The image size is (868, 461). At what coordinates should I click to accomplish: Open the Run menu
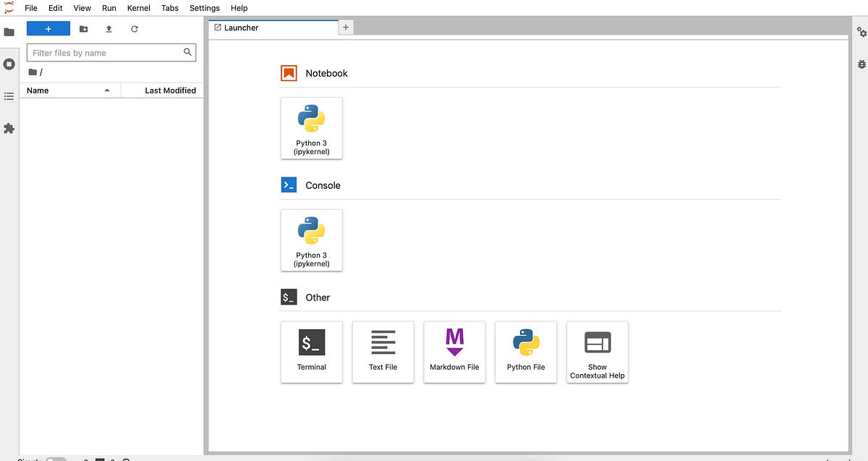109,8
